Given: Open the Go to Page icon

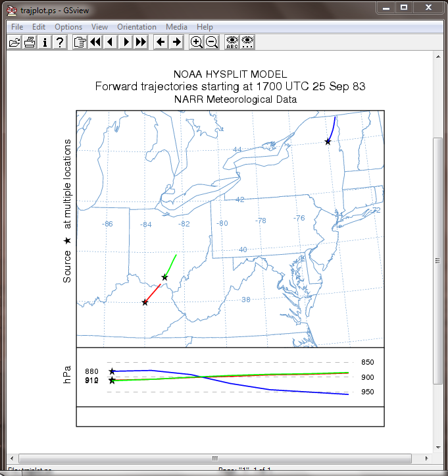Looking at the screenshot, I should pos(80,42).
